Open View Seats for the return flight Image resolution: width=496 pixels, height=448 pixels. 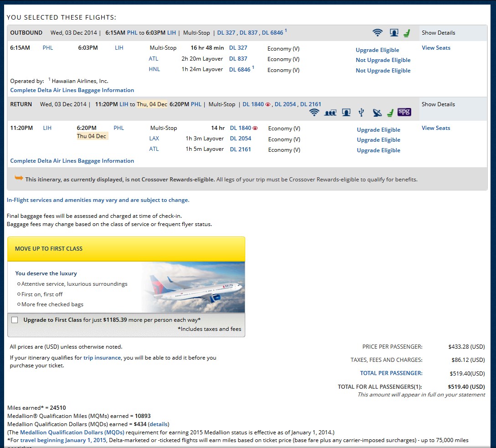point(436,128)
